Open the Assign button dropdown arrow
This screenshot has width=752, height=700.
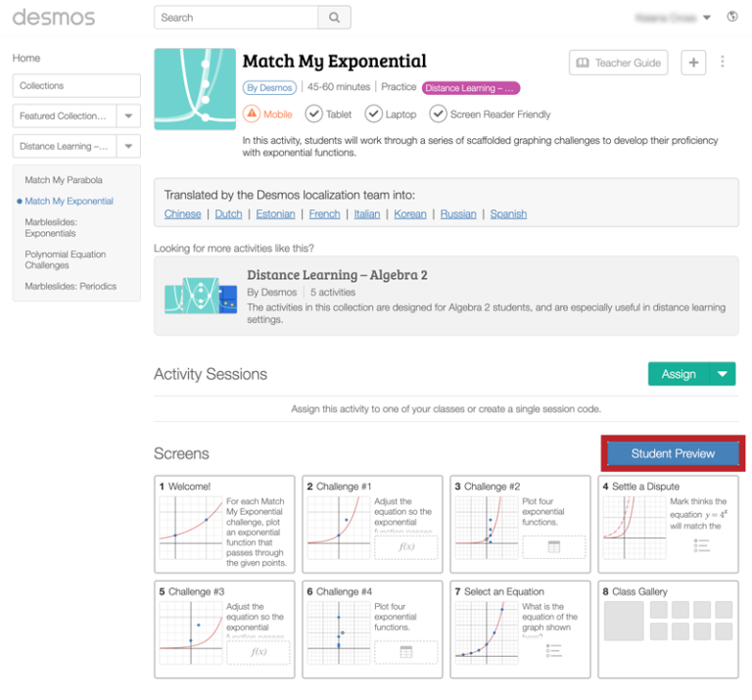tap(723, 374)
